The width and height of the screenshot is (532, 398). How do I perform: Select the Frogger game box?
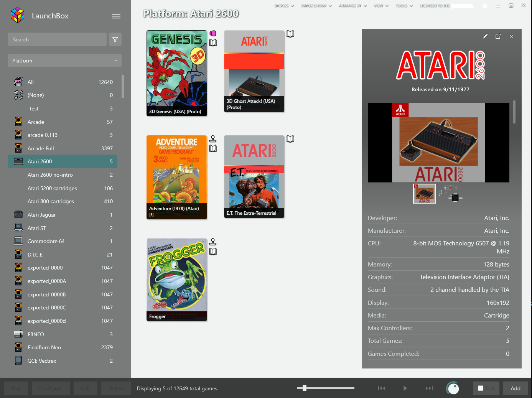177,280
